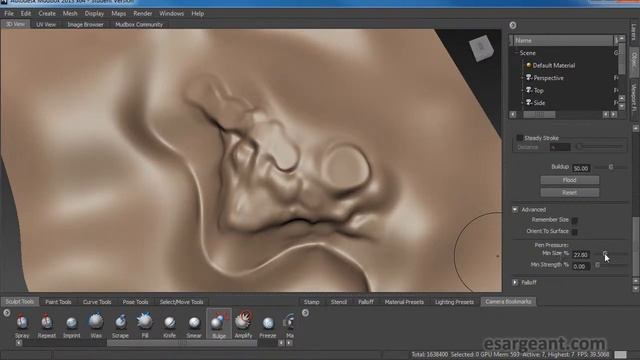Expand the Top camera node
This screenshot has width=640, height=360.
pyautogui.click(x=522, y=90)
